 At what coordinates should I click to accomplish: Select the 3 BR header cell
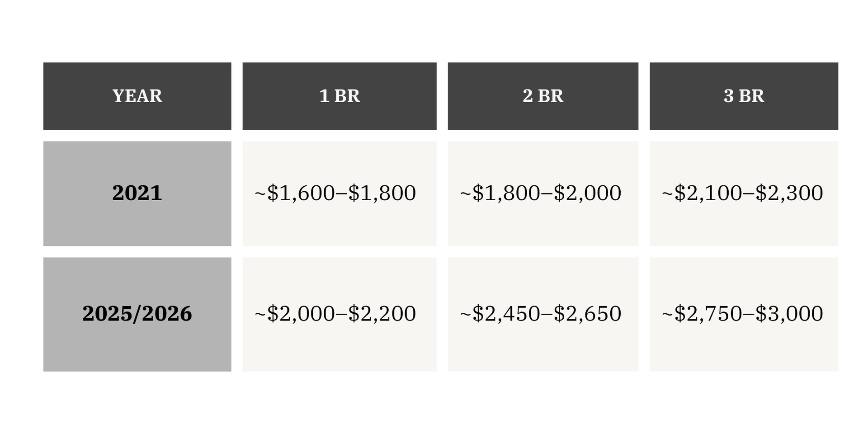point(744,96)
